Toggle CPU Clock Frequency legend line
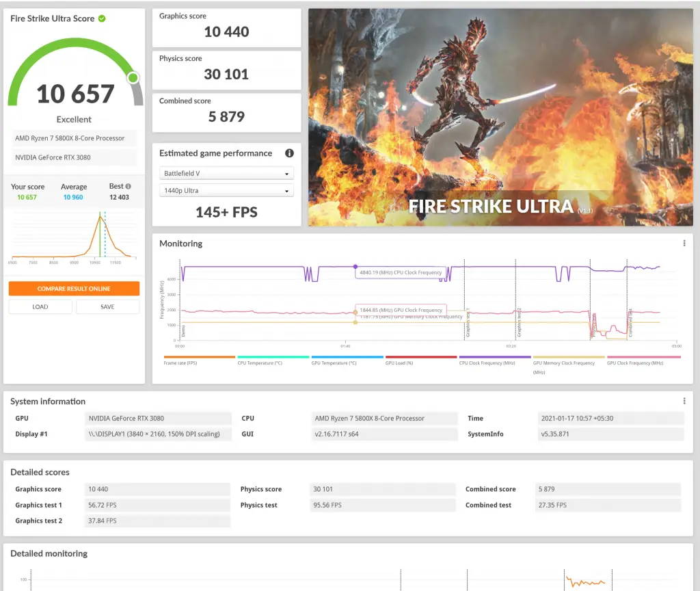700x591 pixels. (495, 357)
